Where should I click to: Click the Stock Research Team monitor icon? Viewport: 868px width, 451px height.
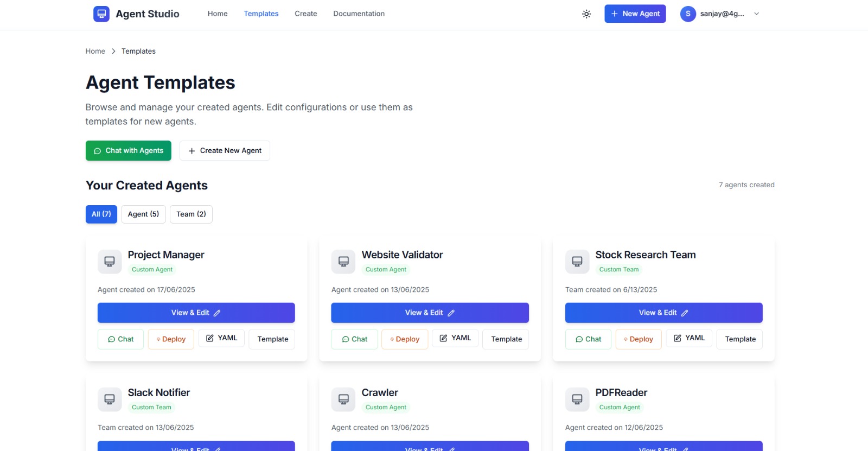click(577, 262)
